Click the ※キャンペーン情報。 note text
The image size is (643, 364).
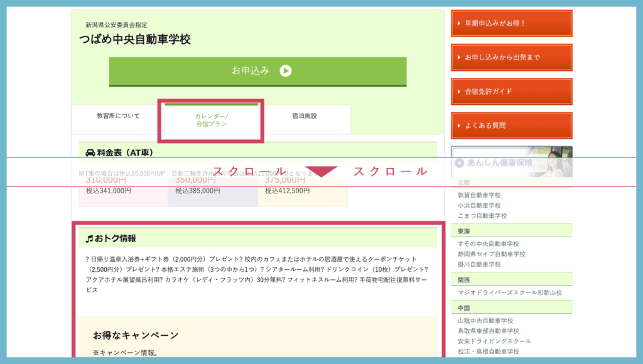coord(126,353)
